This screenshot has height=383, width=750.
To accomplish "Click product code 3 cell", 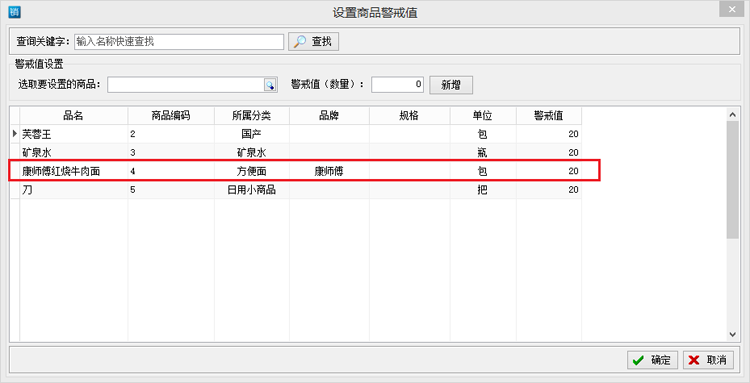I will [171, 153].
